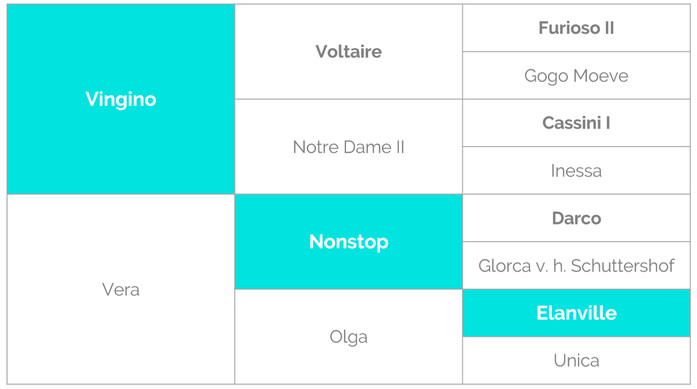Select the highlighted Elanville cell

pos(576,313)
